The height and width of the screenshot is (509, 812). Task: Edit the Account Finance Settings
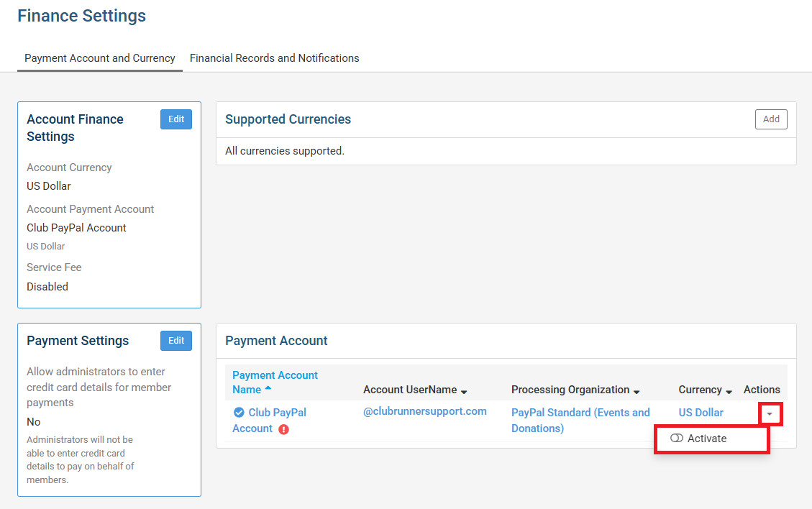[x=176, y=119]
